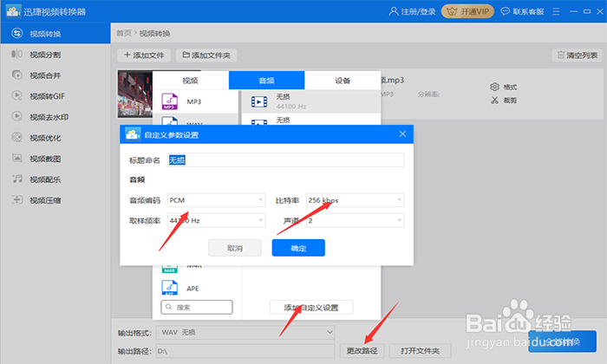Switch to the 音频 format tab

click(x=267, y=81)
